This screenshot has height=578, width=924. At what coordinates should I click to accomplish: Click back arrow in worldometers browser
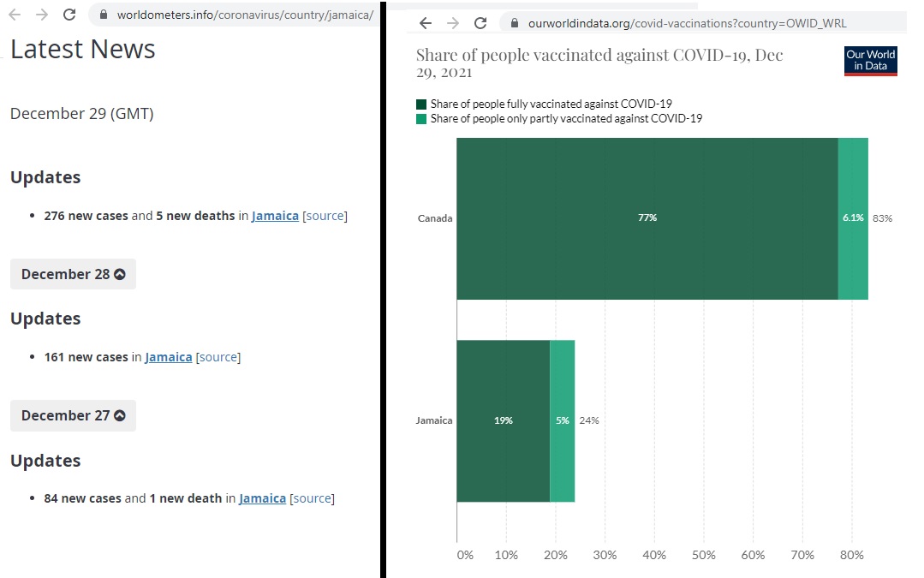click(x=16, y=15)
